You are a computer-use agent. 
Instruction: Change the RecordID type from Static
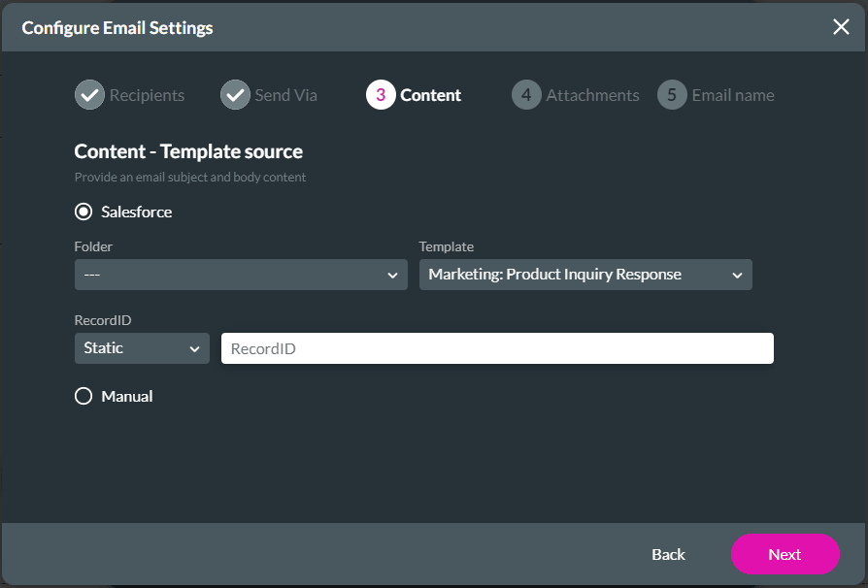[142, 348]
